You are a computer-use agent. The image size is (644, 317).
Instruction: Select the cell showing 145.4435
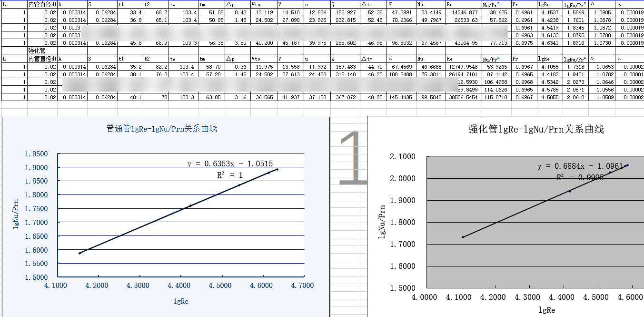pyautogui.click(x=401, y=97)
